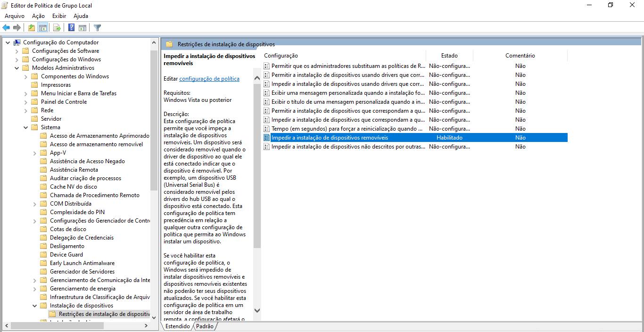Image resolution: width=644 pixels, height=332 pixels.
Task: Click the tree pane vertical scrollbar thumb
Action: point(154,120)
